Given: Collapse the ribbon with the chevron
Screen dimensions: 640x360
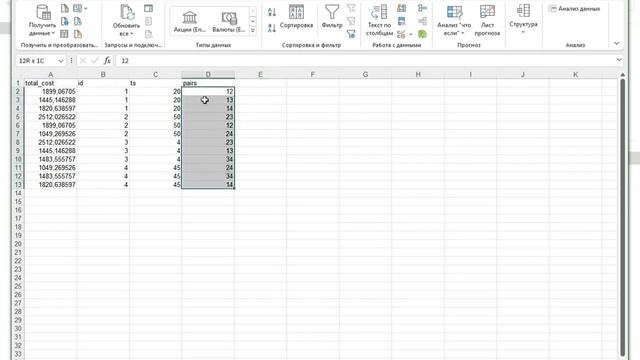Looking at the screenshot, I should coord(616,43).
